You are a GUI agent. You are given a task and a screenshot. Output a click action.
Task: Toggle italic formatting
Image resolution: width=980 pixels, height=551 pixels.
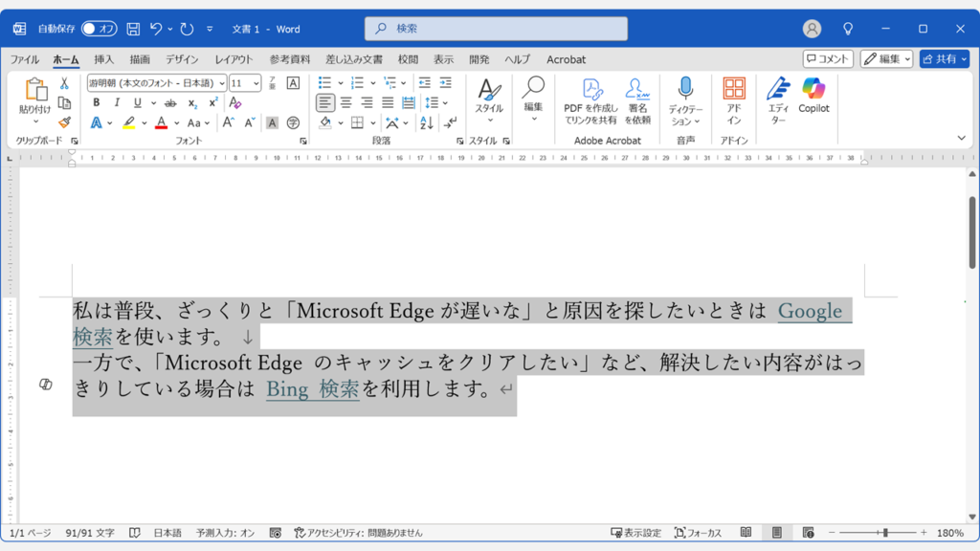click(117, 102)
